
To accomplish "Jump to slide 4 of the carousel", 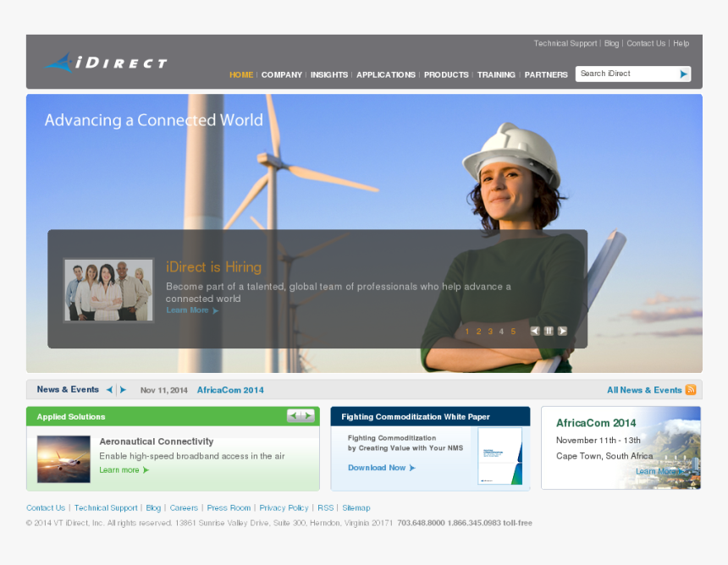I will coord(501,332).
